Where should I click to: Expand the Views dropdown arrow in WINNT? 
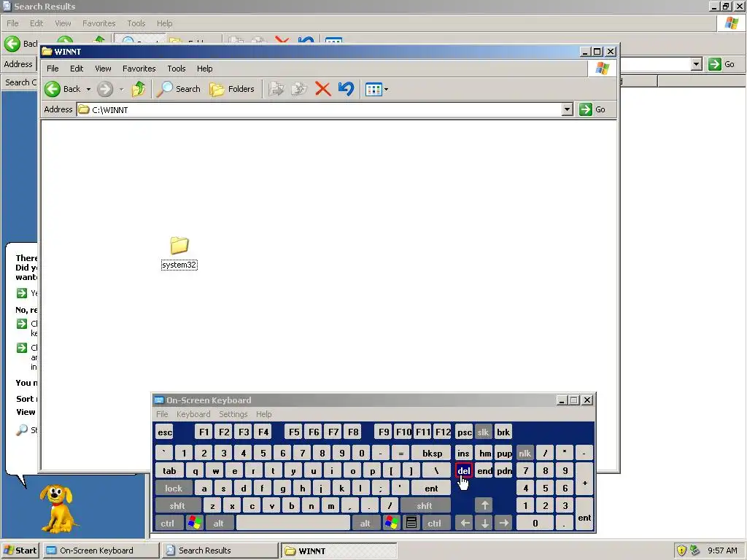pyautogui.click(x=386, y=89)
